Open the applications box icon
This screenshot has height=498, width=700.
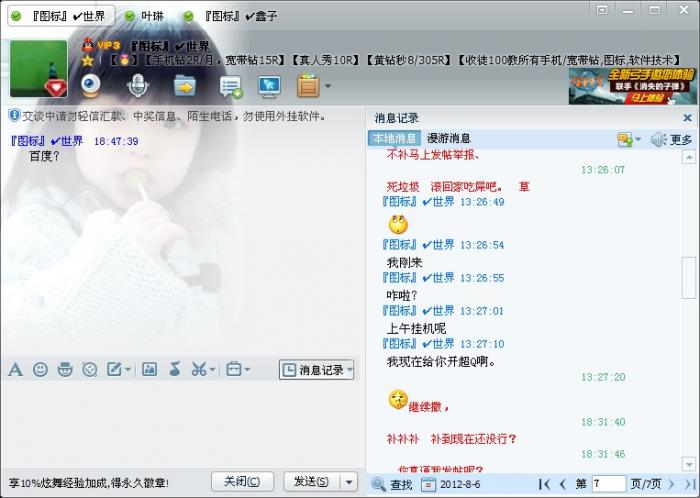308,86
